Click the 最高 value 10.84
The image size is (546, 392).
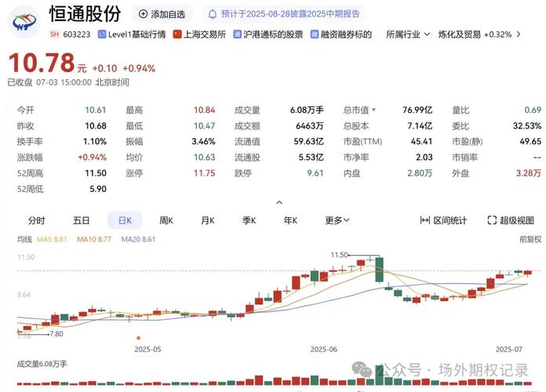tap(205, 110)
